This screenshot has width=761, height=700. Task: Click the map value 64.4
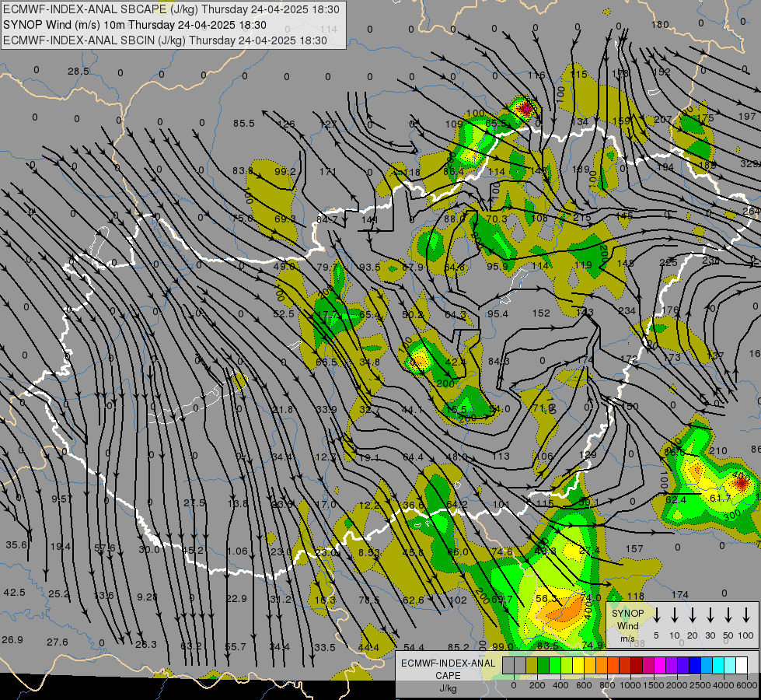point(413,457)
